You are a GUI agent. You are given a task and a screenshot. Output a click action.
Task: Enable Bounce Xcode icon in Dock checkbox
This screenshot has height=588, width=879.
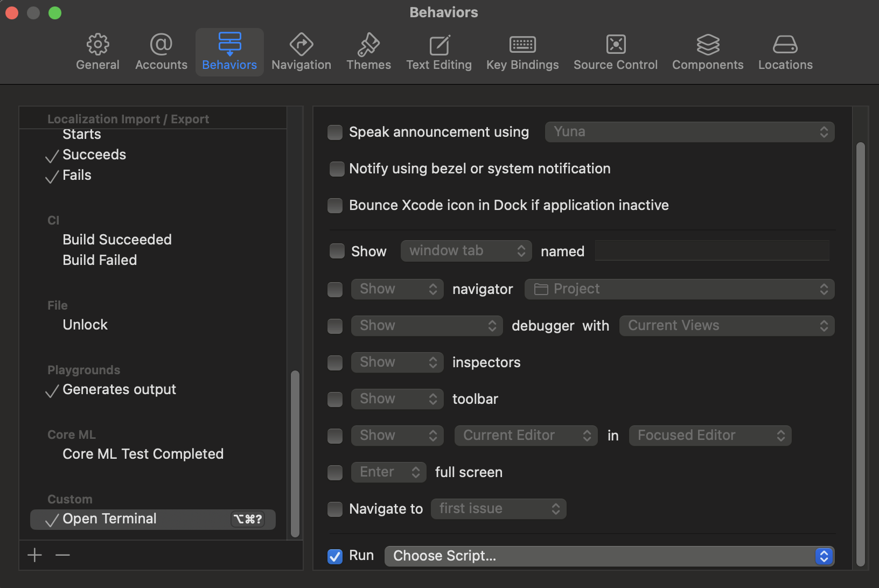(x=335, y=206)
